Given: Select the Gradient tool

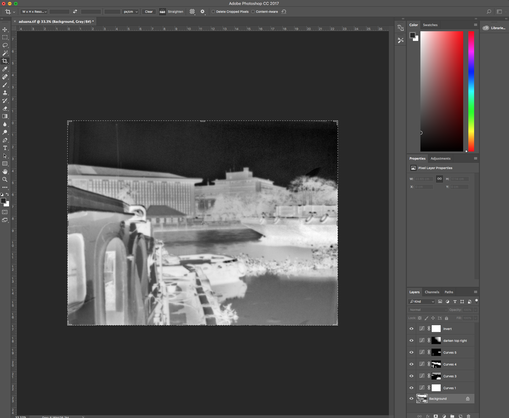Looking at the screenshot, I should click(x=5, y=116).
